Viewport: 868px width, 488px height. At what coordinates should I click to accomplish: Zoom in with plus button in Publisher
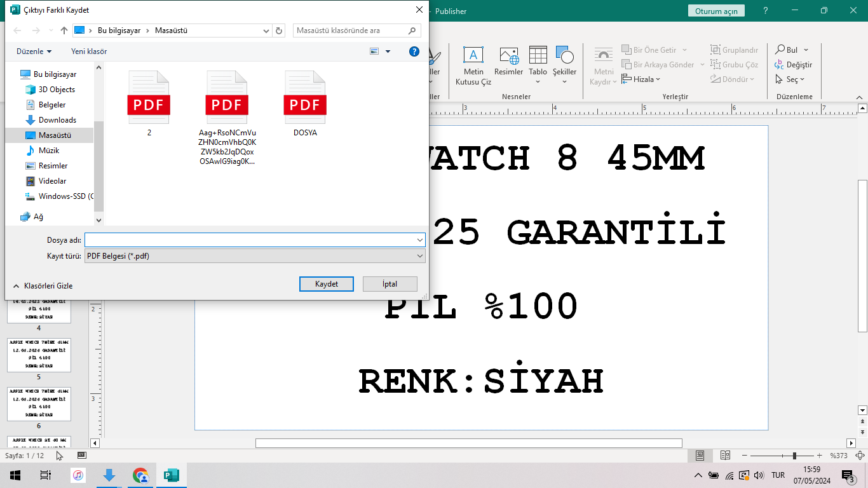tap(820, 456)
